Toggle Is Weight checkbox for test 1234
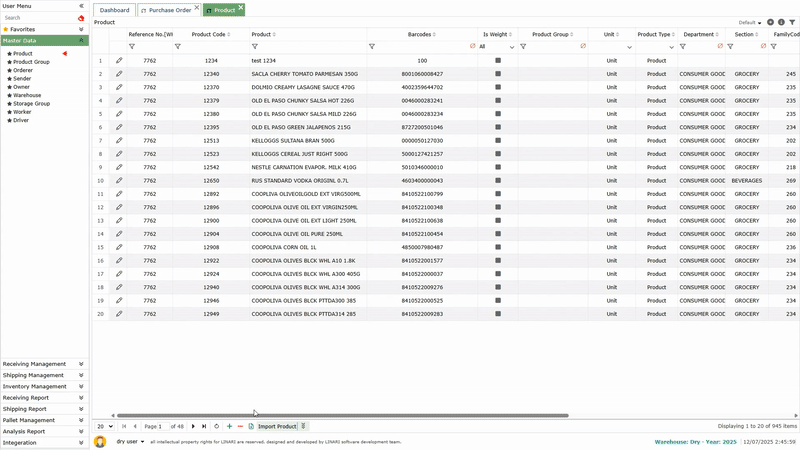The image size is (800, 450). [497, 61]
